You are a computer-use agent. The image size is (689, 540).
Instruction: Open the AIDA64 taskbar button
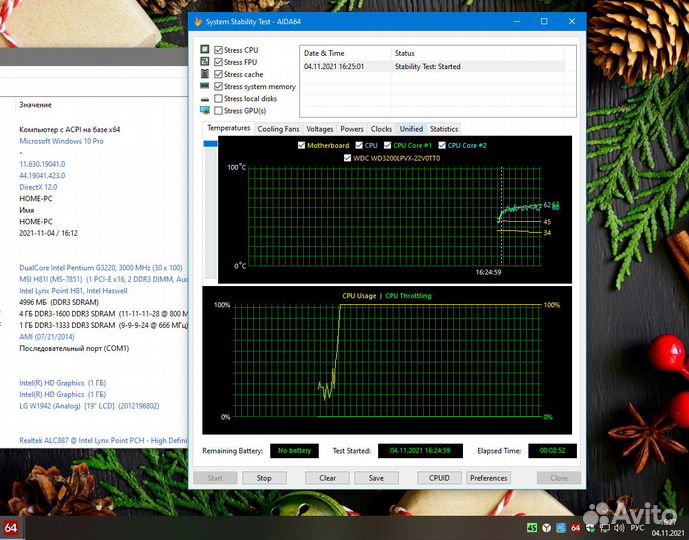[x=11, y=528]
